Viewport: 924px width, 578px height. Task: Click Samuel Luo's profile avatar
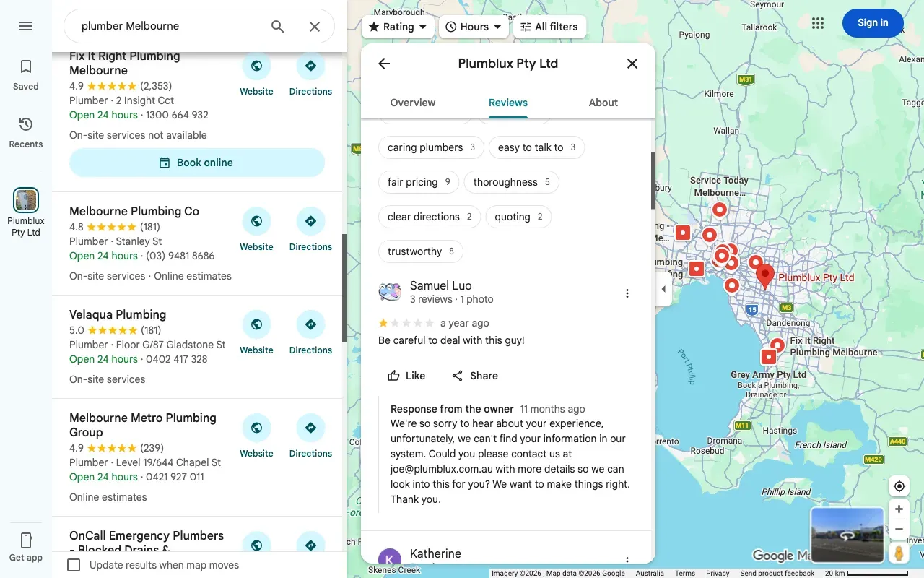[x=390, y=292]
